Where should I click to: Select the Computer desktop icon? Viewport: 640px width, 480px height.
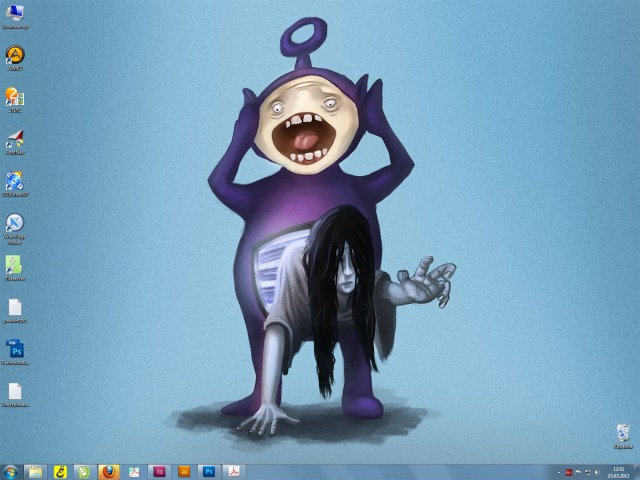[15, 16]
